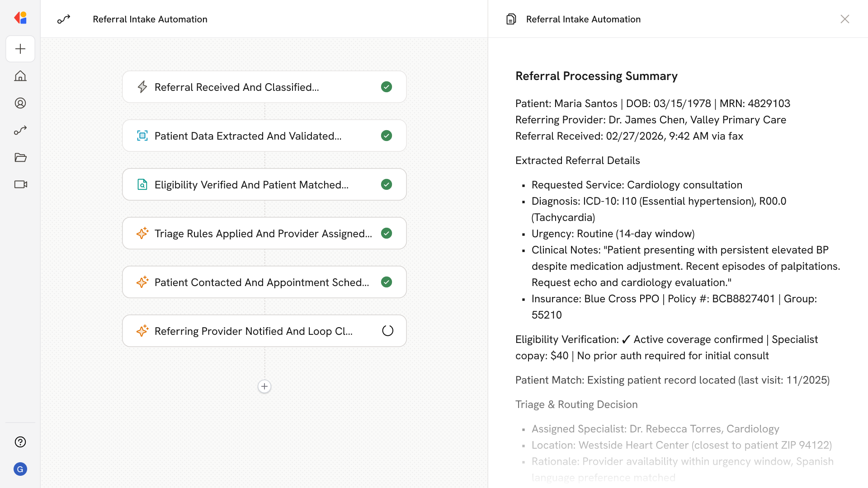
Task: Click the G user avatar
Action: [x=20, y=469]
